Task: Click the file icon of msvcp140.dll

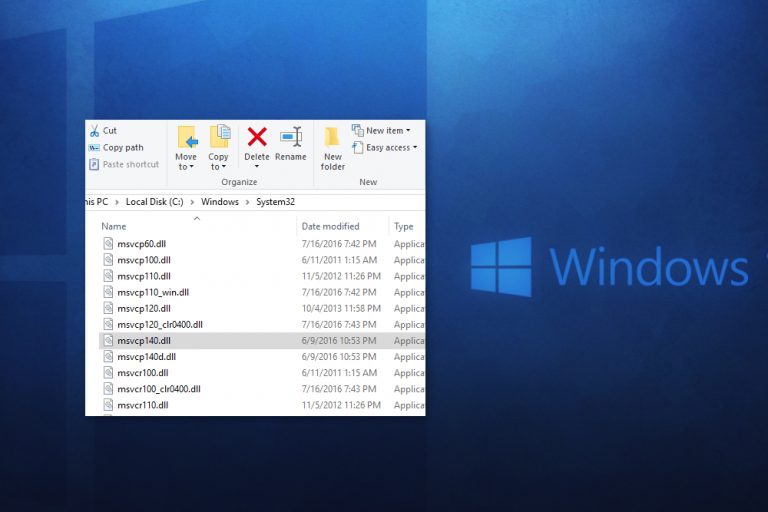Action: click(x=108, y=341)
